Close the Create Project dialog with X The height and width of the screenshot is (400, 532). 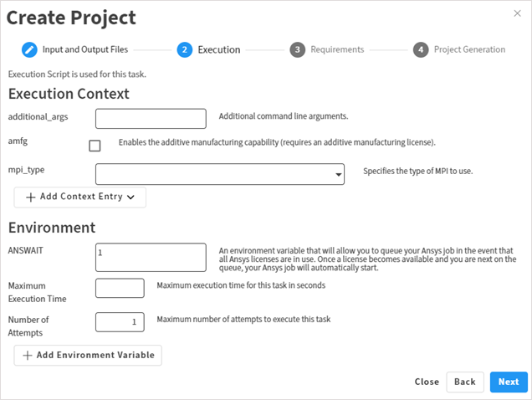pos(517,13)
